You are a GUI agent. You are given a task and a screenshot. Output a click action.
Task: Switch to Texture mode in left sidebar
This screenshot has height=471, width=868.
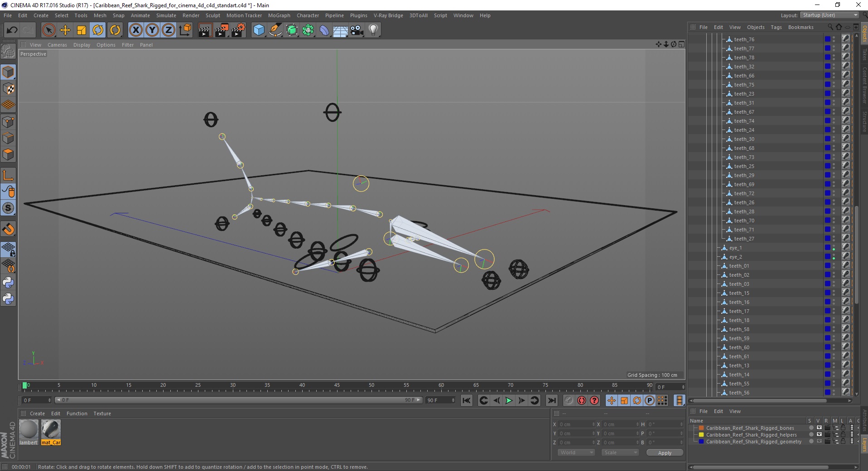pos(8,89)
